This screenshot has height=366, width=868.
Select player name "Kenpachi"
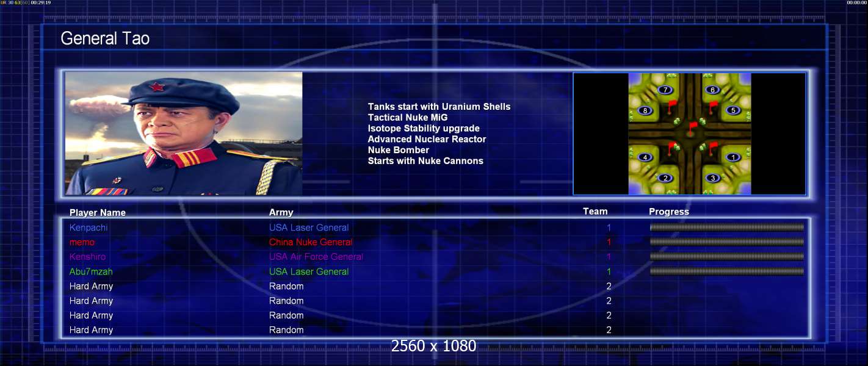[89, 228]
